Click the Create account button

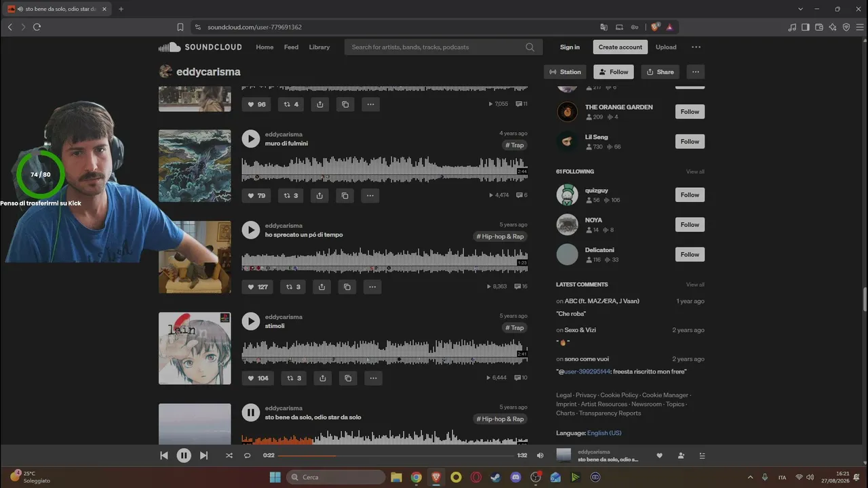pos(620,47)
